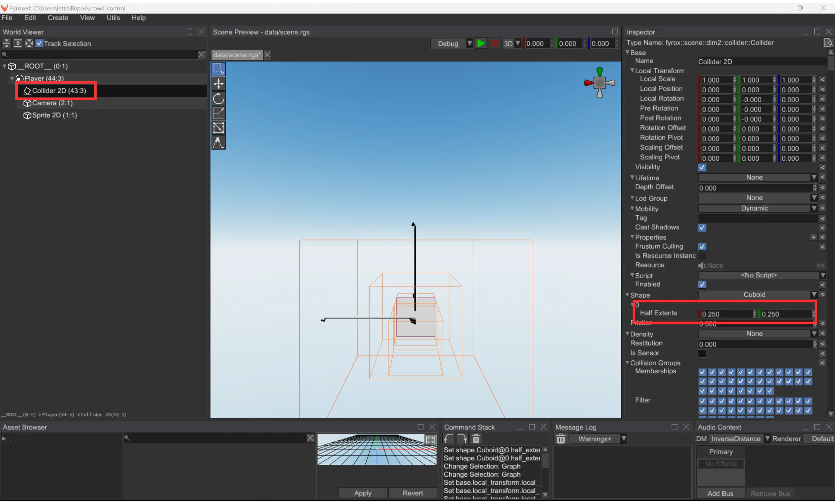Select the Sprite 2D node
Image resolution: width=835 pixels, height=504 pixels.
50,115
